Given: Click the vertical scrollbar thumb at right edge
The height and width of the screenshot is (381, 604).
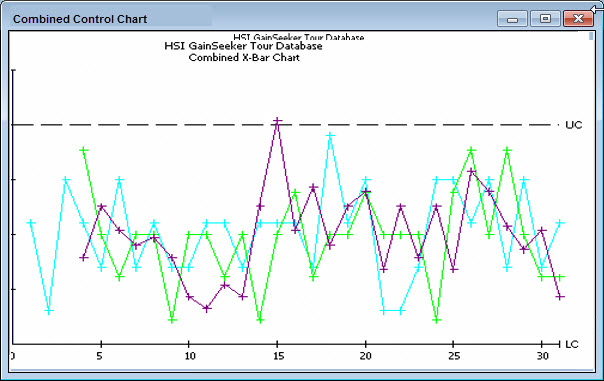Looking at the screenshot, I should pyautogui.click(x=592, y=36).
